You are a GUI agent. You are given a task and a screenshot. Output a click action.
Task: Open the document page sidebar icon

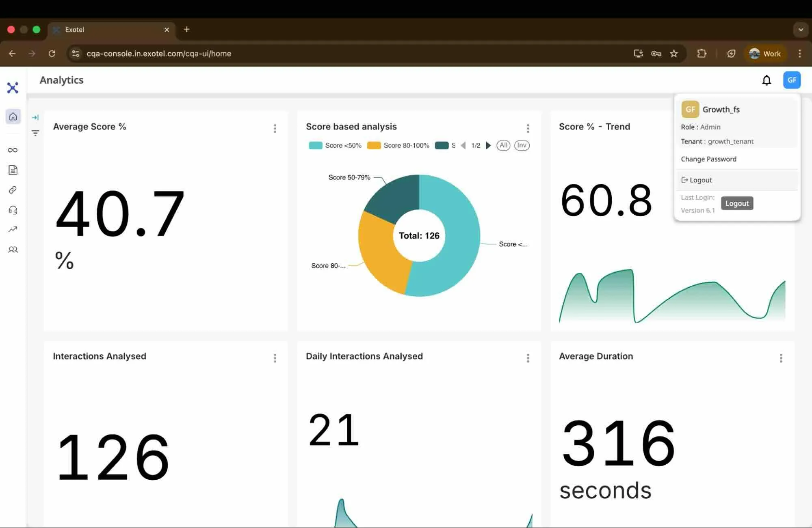(x=13, y=170)
